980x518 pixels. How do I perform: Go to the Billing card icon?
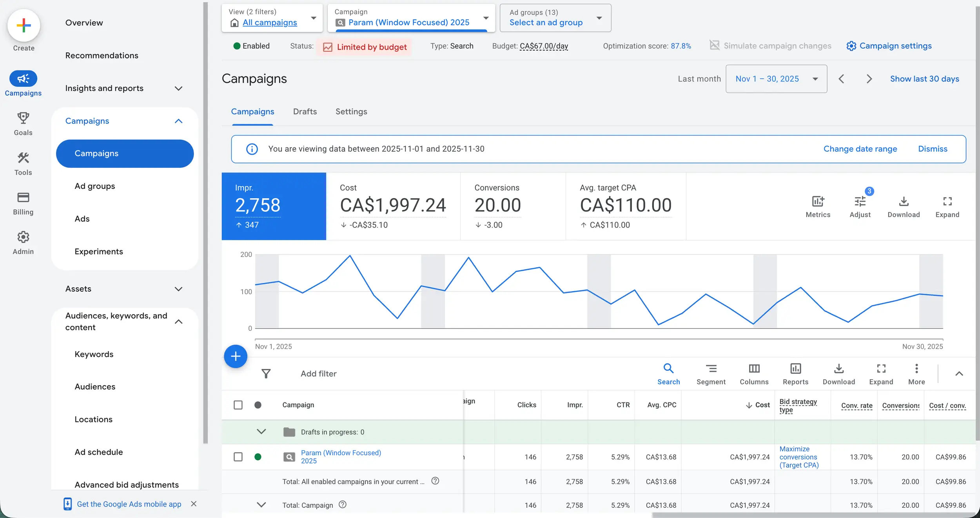(x=23, y=197)
